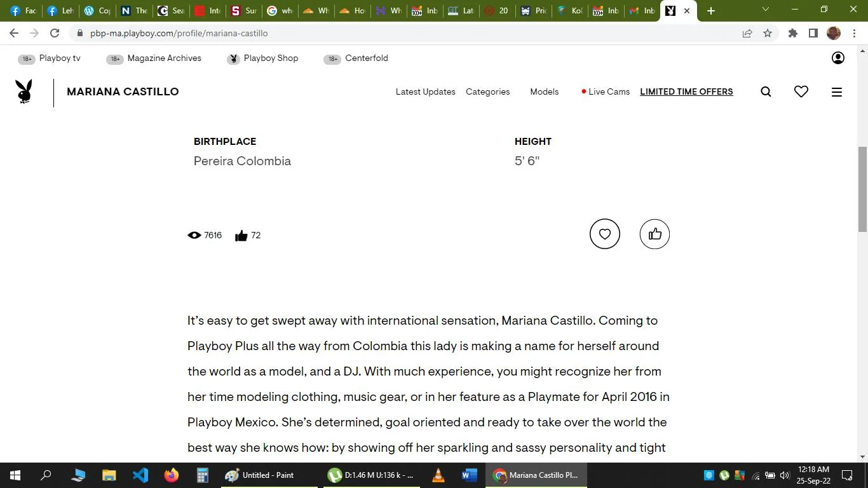The height and width of the screenshot is (488, 868).
Task: Switch to the Facebook 'Fac' tab
Action: (24, 11)
